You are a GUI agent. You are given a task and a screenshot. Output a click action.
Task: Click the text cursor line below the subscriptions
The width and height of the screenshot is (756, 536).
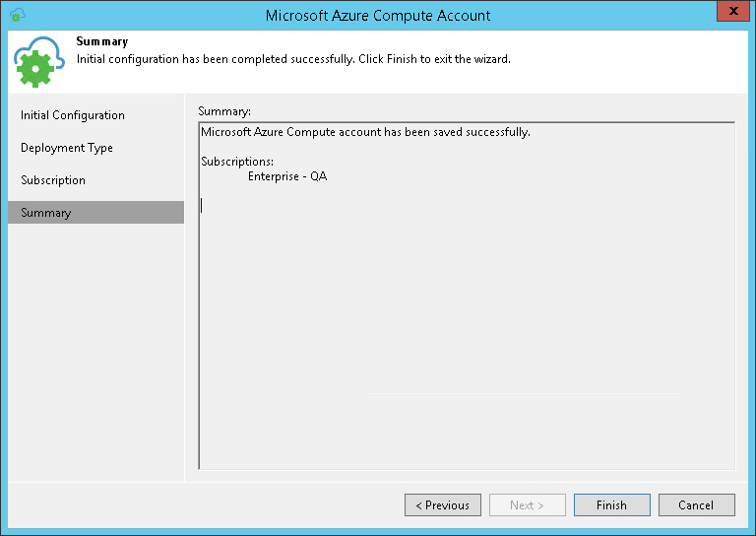203,205
